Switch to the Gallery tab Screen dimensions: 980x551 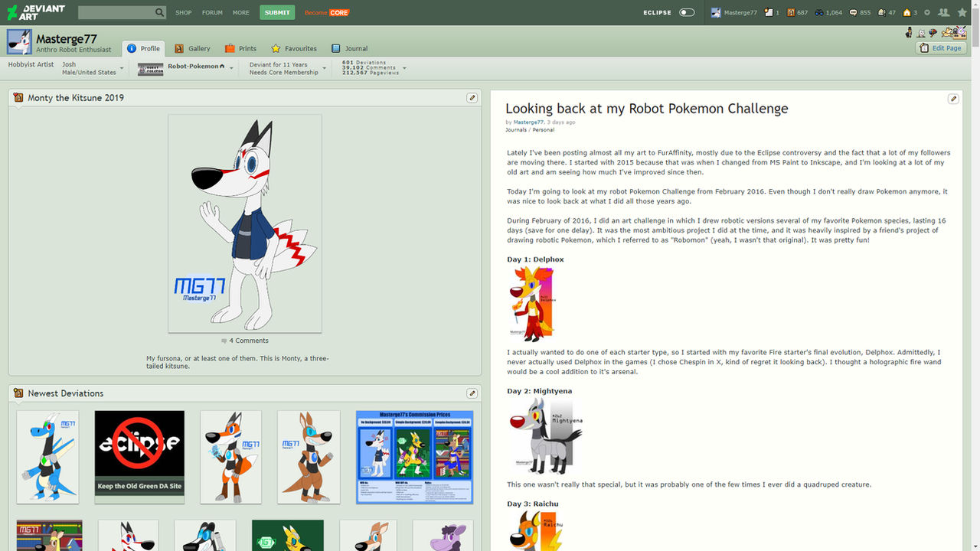(192, 48)
